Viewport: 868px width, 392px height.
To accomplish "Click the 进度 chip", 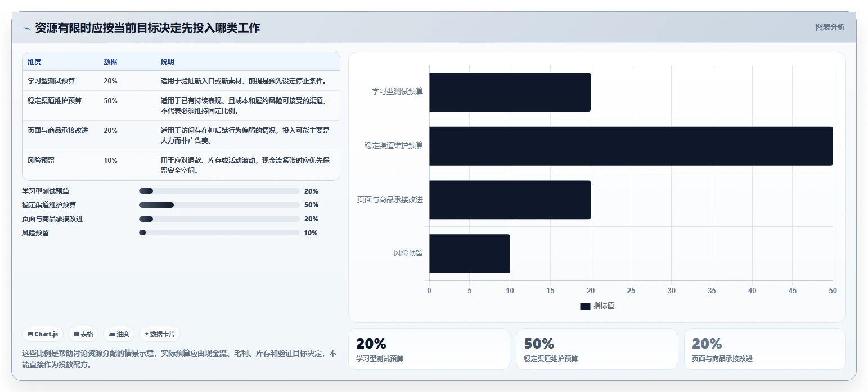I will [x=119, y=334].
